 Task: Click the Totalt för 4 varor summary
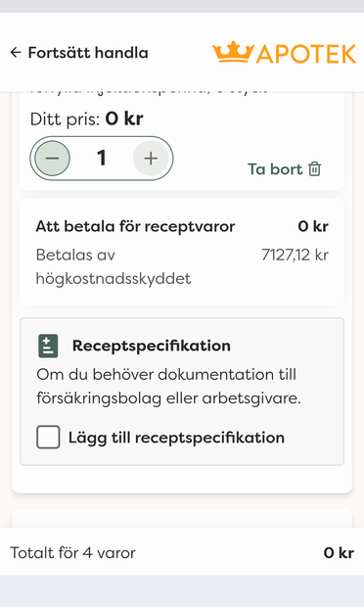pyautogui.click(x=72, y=553)
